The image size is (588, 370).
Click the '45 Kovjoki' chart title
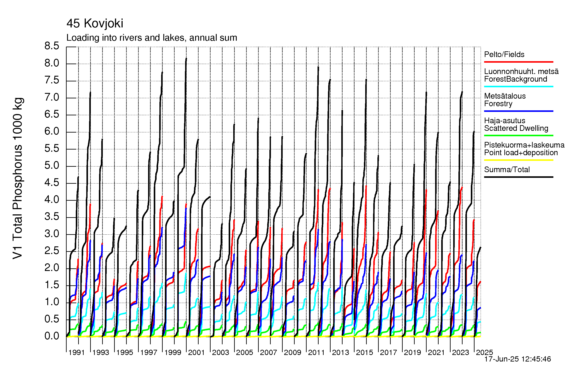[x=95, y=24]
